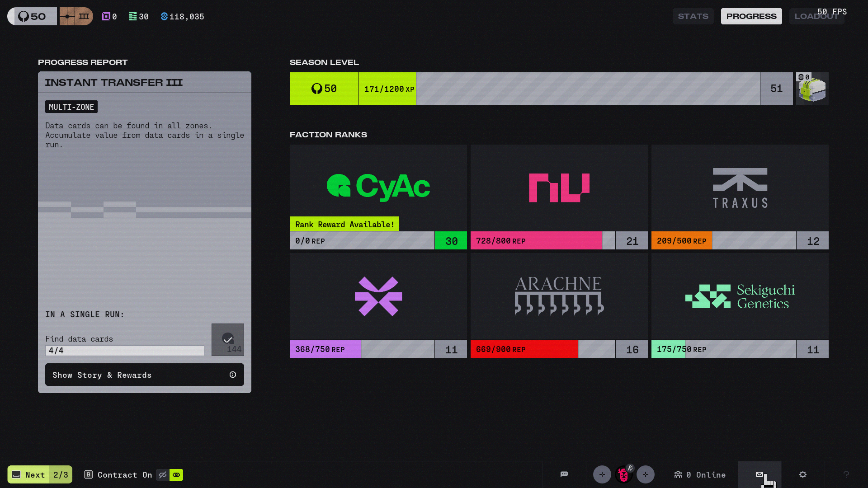This screenshot has width=868, height=488.
Task: Switch to the STATS tab
Action: [x=693, y=16]
